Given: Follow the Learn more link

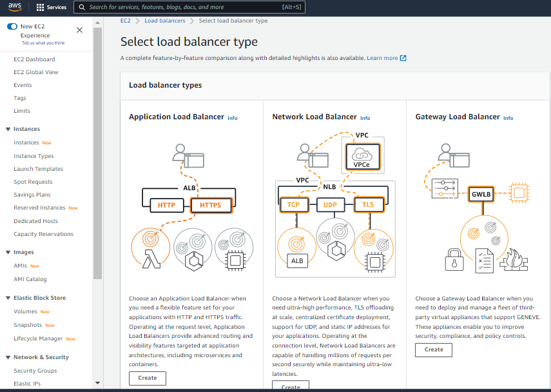Looking at the screenshot, I should [382, 58].
